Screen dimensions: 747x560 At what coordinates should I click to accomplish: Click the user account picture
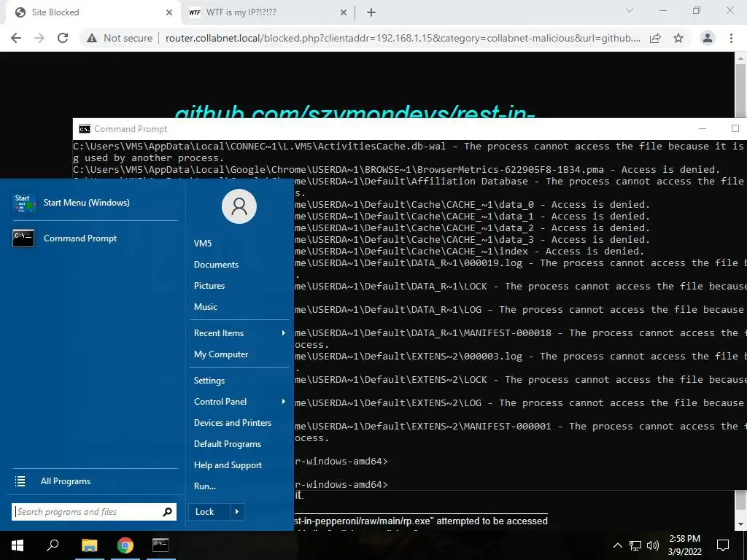[239, 206]
